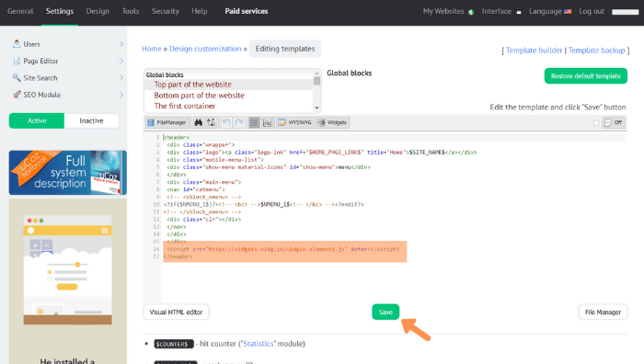Click the $COUNTER$ code tag
This screenshot has width=644, height=364.
point(174,344)
